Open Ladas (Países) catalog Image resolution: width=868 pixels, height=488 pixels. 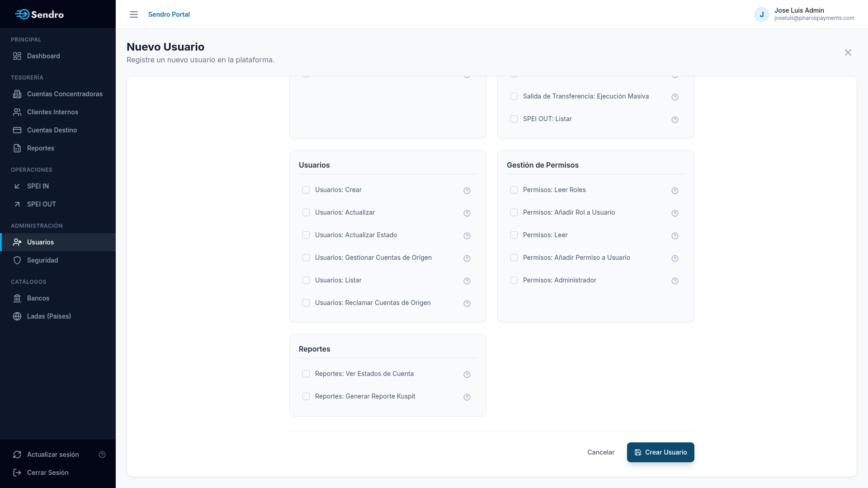[x=58, y=316]
